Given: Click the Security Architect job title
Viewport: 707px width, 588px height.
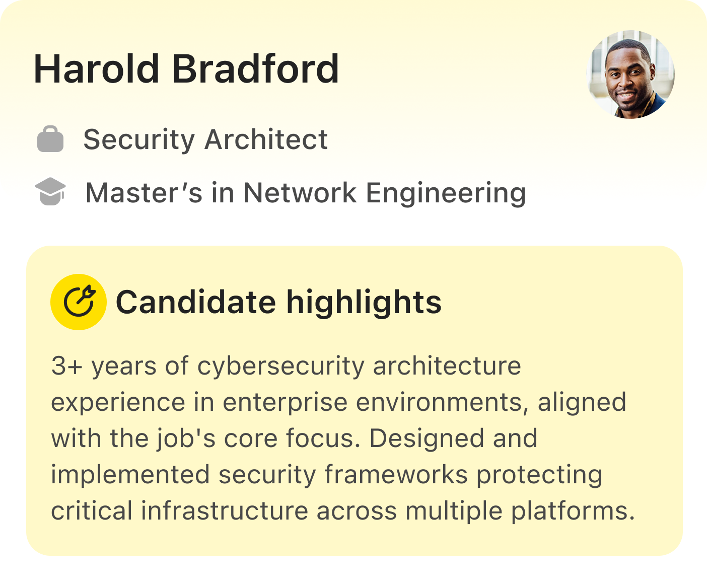Looking at the screenshot, I should 205,139.
